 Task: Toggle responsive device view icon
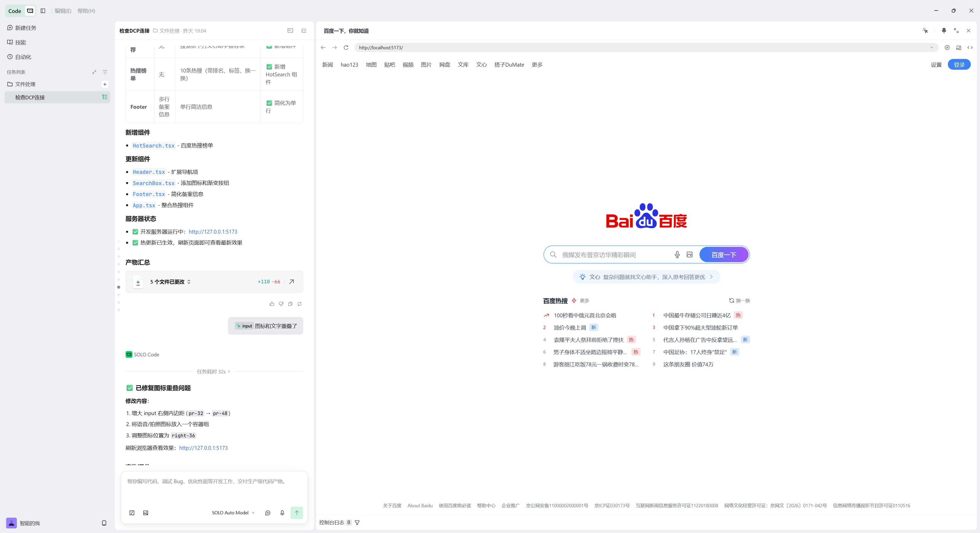tap(959, 47)
